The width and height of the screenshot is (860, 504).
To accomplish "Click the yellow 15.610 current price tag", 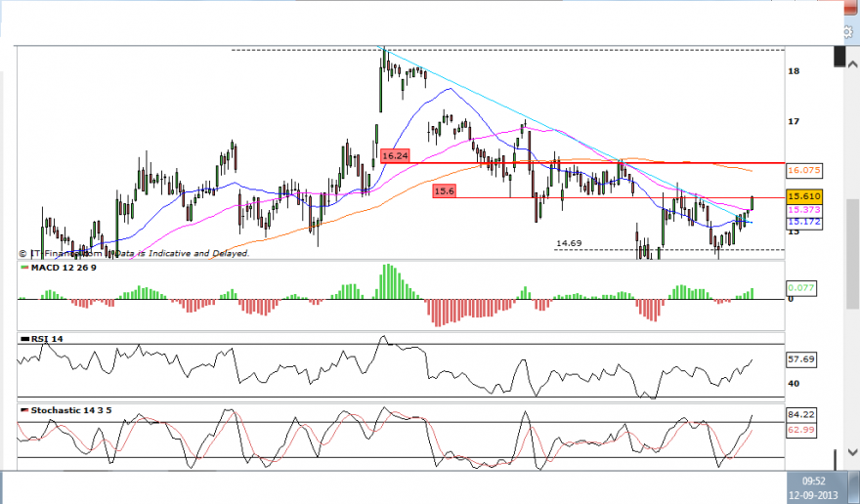I will [803, 196].
